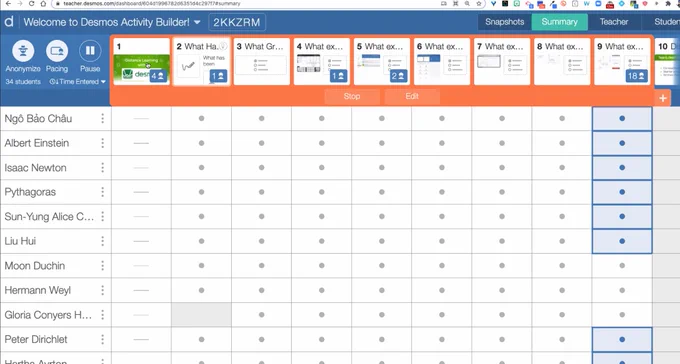Open options menu for Peter Dirichlet
This screenshot has width=680, height=364.
[103, 339]
